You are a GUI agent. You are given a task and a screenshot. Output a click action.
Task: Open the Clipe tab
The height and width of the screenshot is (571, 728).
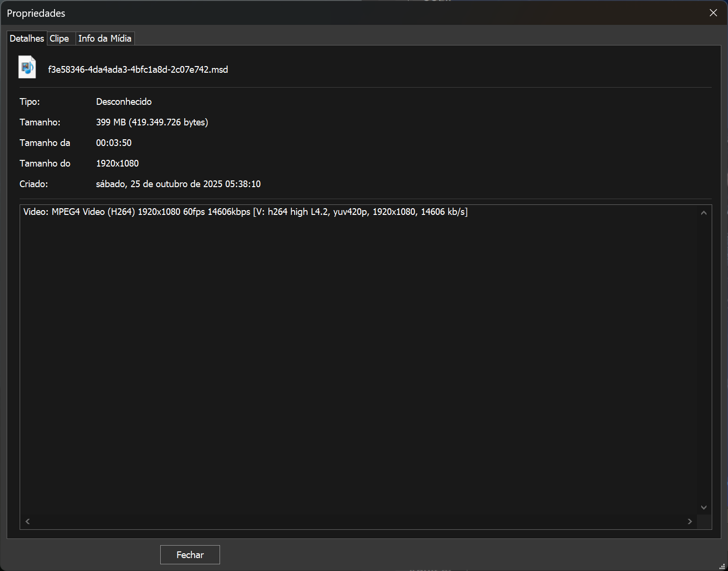click(x=59, y=38)
